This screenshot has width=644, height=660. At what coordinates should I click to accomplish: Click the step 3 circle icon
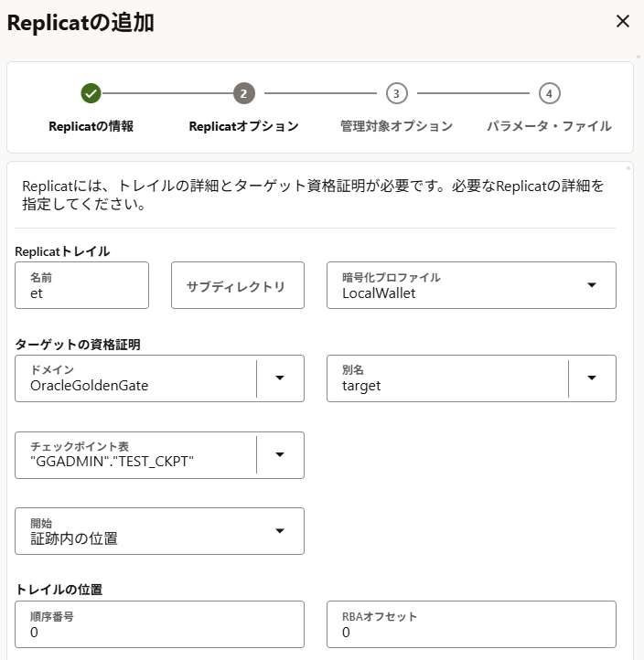[396, 93]
